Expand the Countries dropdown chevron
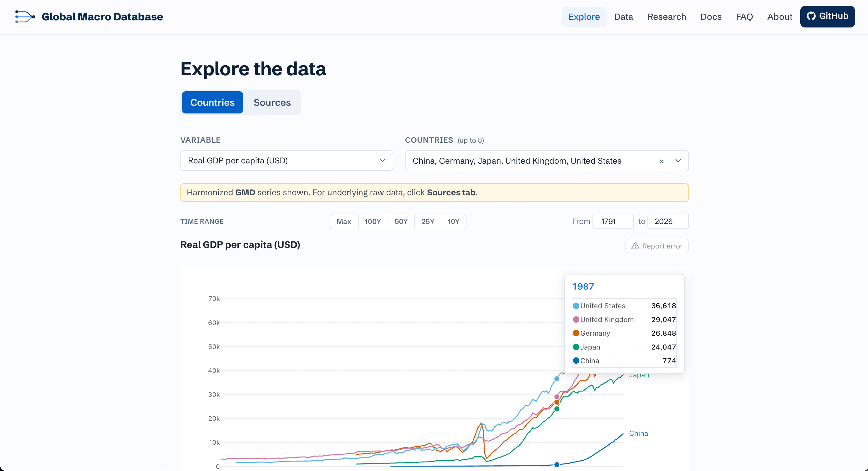Screen dimensions: 868x471 678,161
